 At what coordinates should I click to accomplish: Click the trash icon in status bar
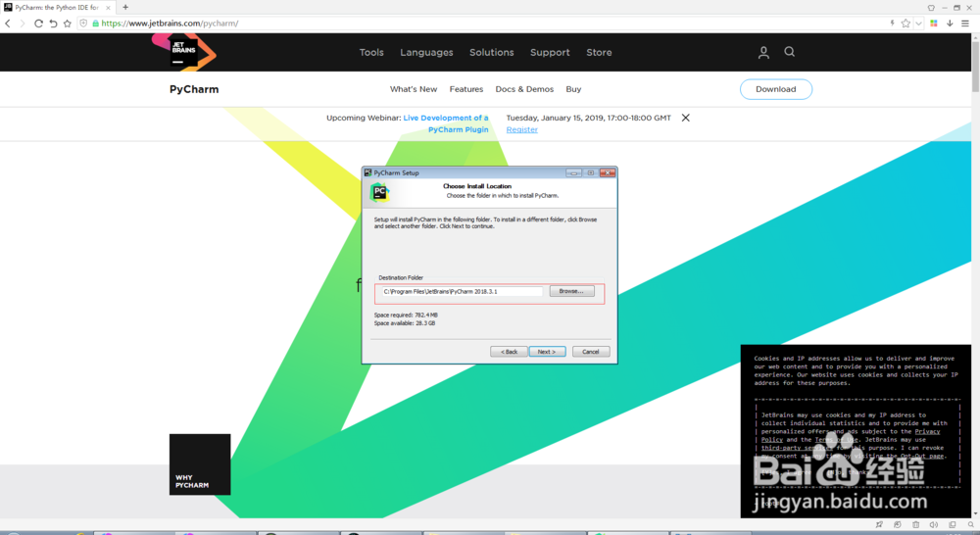coord(915,525)
